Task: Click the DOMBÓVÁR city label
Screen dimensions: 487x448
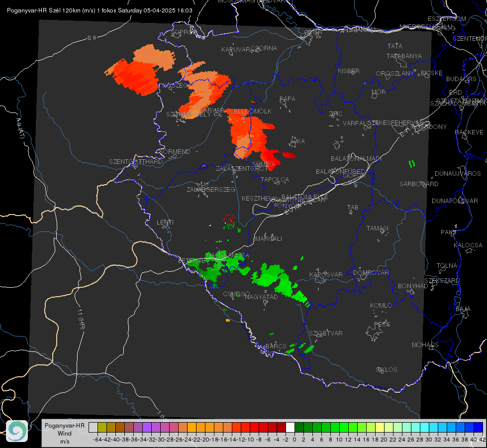Action: click(x=371, y=273)
